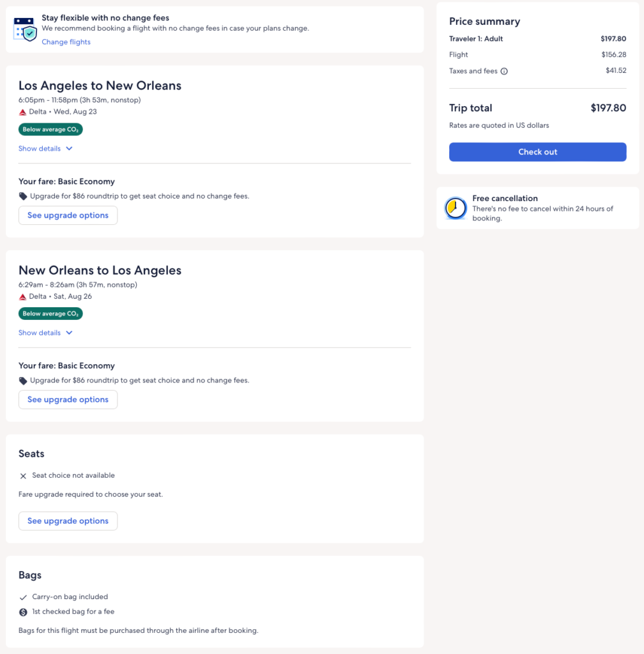Open the Change flights link
644x654 pixels.
[66, 42]
